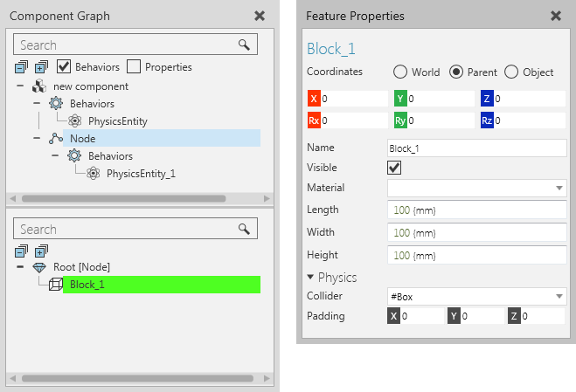Click the Length value field
Image resolution: width=576 pixels, height=392 pixels.
(477, 210)
